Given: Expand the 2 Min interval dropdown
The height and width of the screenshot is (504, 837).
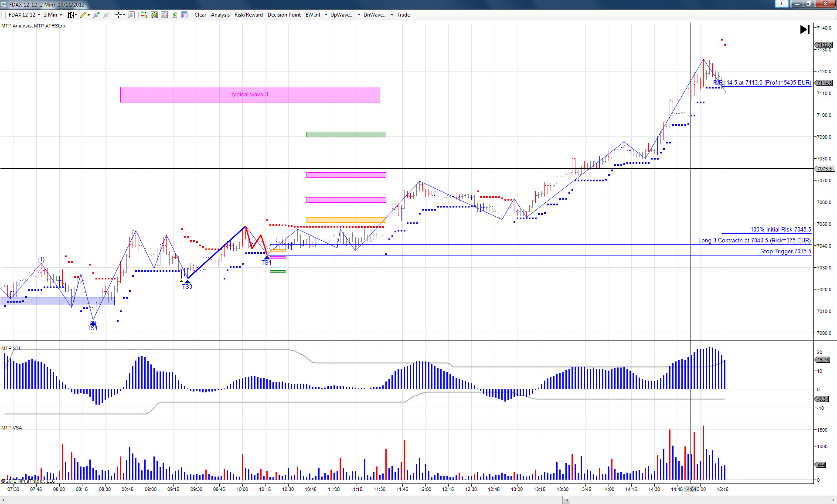Looking at the screenshot, I should coord(61,15).
